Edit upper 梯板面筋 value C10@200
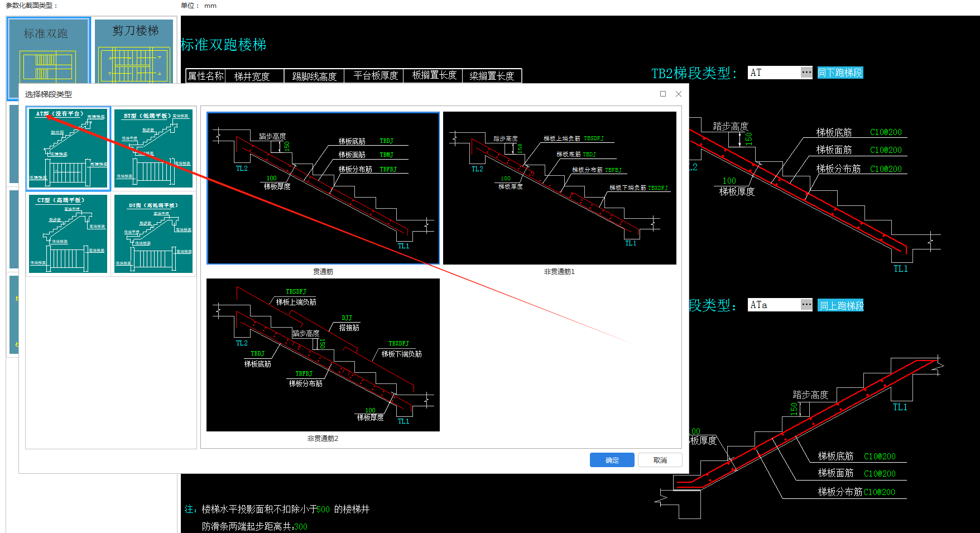Viewport: 980px width, 533px height. (886, 150)
